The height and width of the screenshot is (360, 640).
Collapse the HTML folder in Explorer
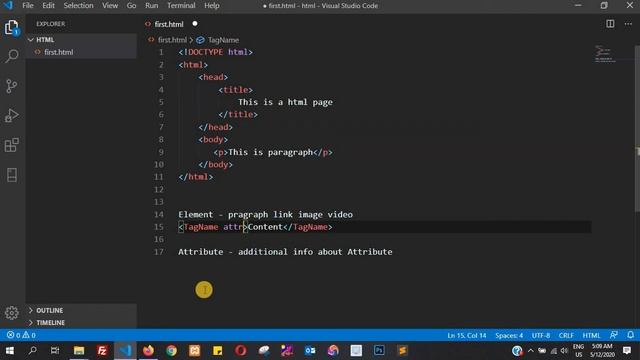[81, 40]
